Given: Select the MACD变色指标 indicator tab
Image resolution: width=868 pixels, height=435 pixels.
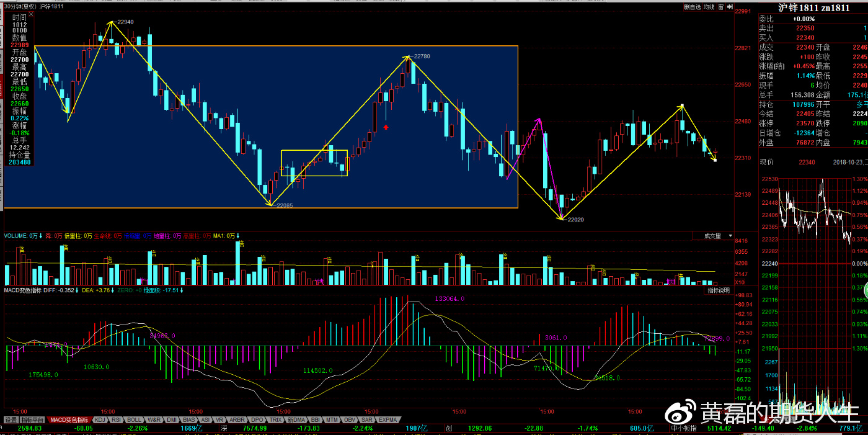Looking at the screenshot, I should [x=69, y=420].
